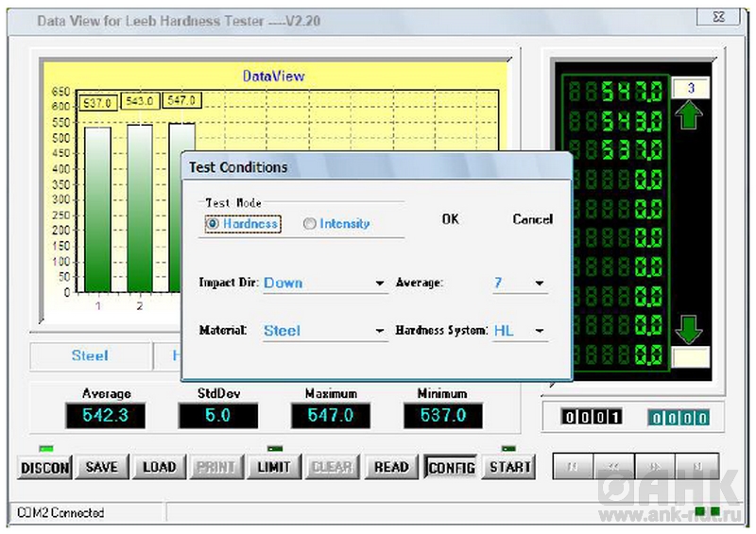Open the Impact Dir dropdown
The height and width of the screenshot is (534, 756).
[380, 284]
